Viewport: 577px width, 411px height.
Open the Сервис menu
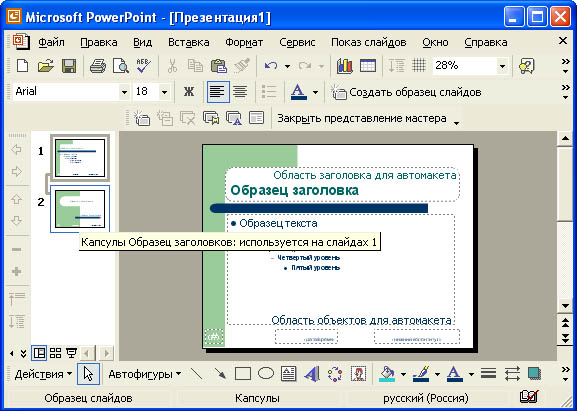(297, 42)
